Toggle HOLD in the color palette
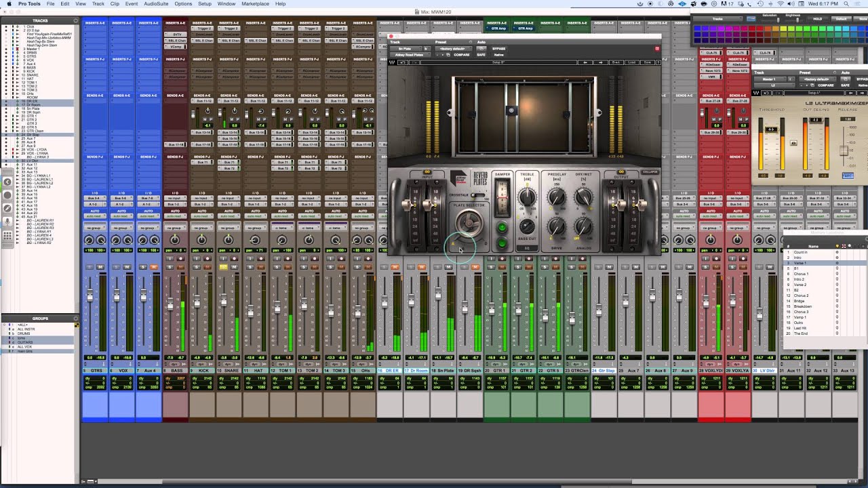868x488 pixels. pos(818,19)
